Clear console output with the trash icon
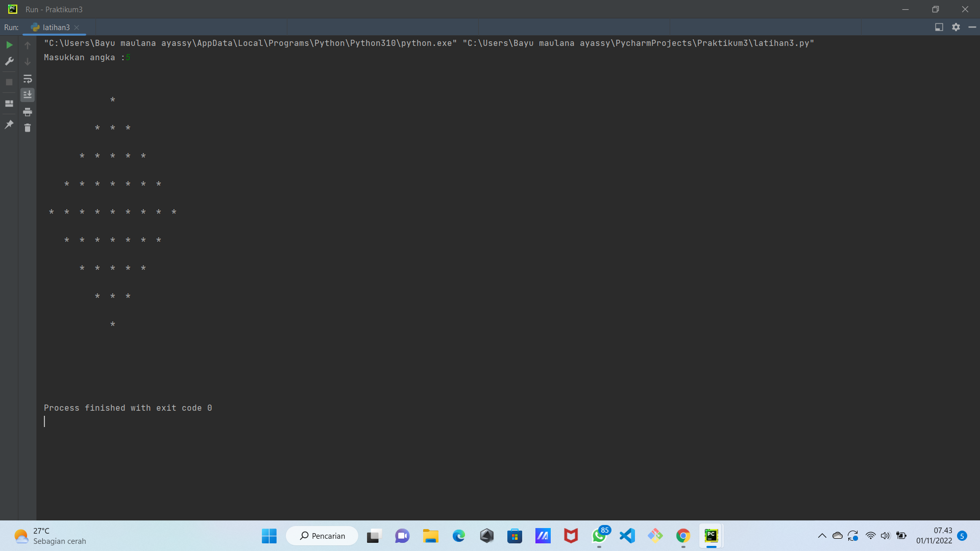980x551 pixels. pos(28,128)
